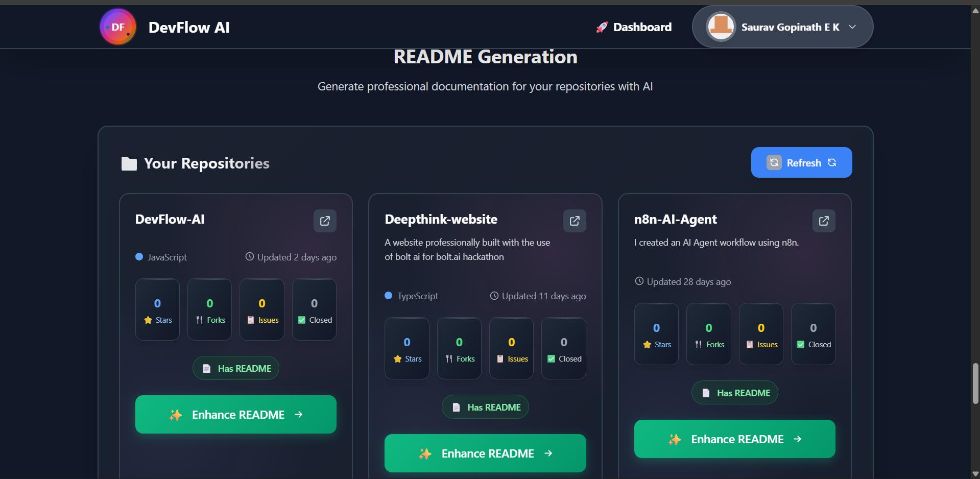Enhance README for DevFlow-AI
Image resolution: width=980 pixels, height=479 pixels.
click(236, 415)
